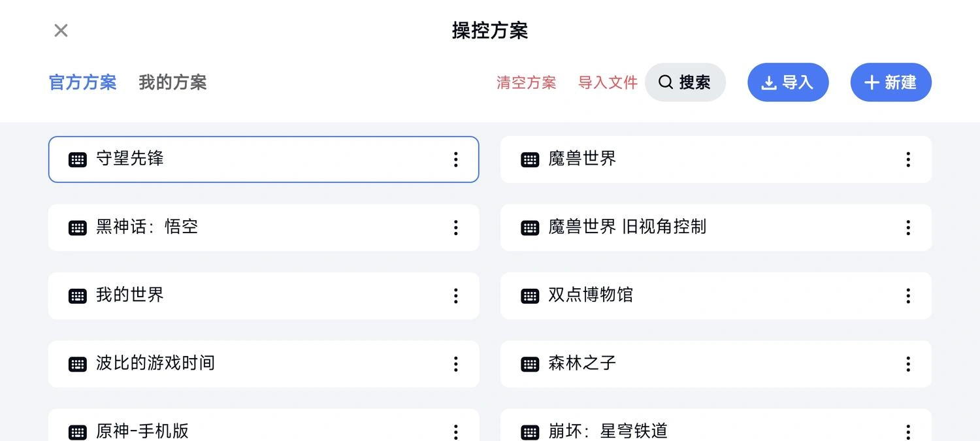The height and width of the screenshot is (441, 980).
Task: Open three-dot menu for 波比的游戏时间
Action: [x=456, y=364]
